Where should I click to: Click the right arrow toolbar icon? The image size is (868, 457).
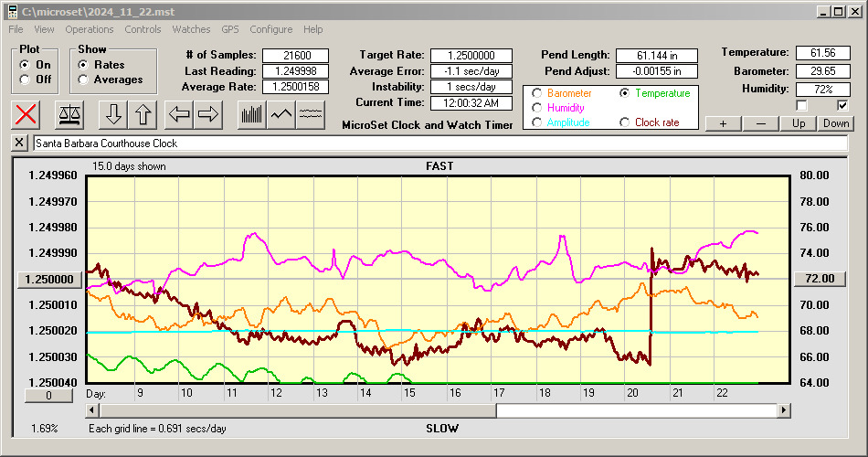pos(208,114)
